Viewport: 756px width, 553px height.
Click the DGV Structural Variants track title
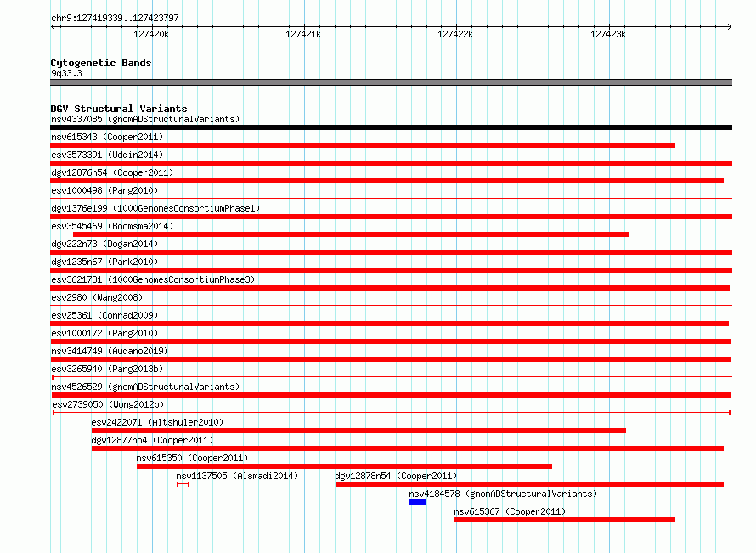pyautogui.click(x=119, y=109)
